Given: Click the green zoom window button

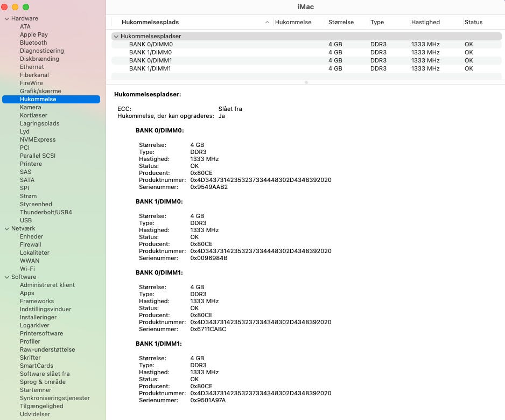Looking at the screenshot, I should [x=26, y=7].
